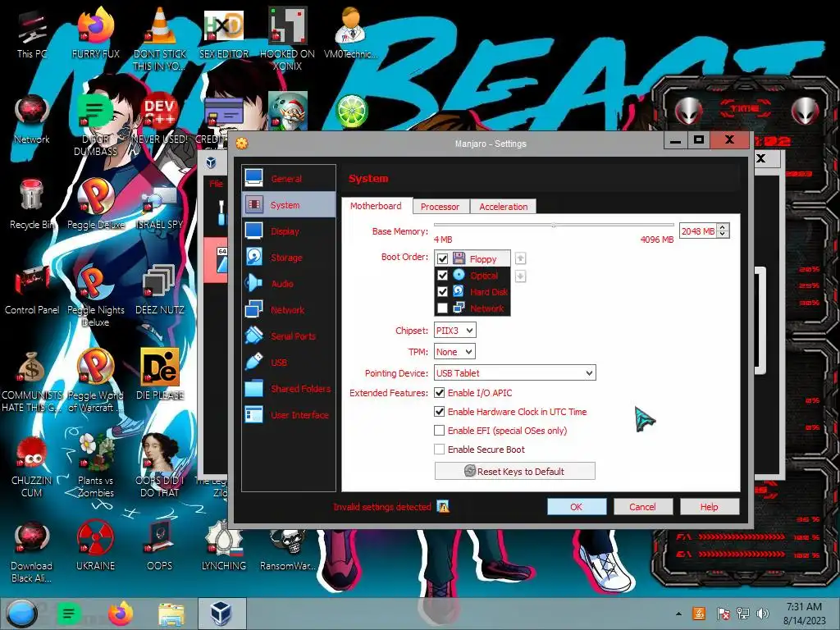The image size is (840, 630).
Task: Open the Control Panel desktop icon
Action: 32,290
